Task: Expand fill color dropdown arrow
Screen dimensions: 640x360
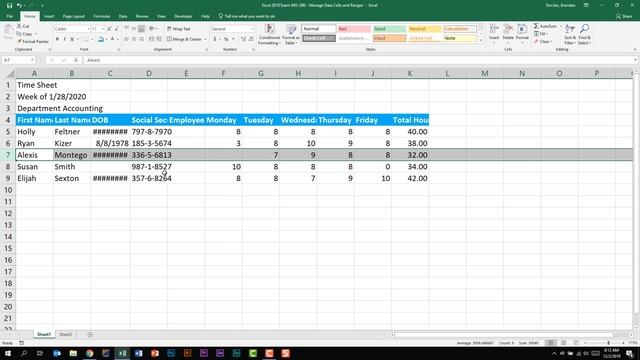Action: pyautogui.click(x=107, y=39)
